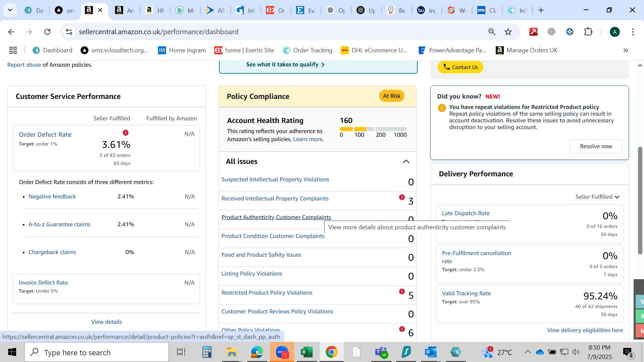644x362 pixels.
Task: Click the yellow info icon in Did you know
Action: click(x=442, y=108)
